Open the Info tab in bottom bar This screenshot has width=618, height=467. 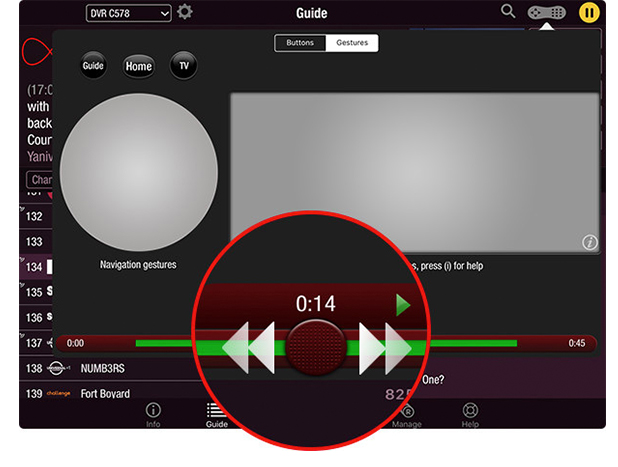pos(153,415)
